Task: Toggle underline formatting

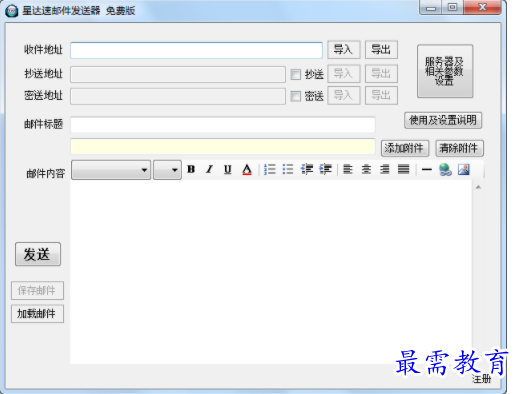Action: [228, 169]
